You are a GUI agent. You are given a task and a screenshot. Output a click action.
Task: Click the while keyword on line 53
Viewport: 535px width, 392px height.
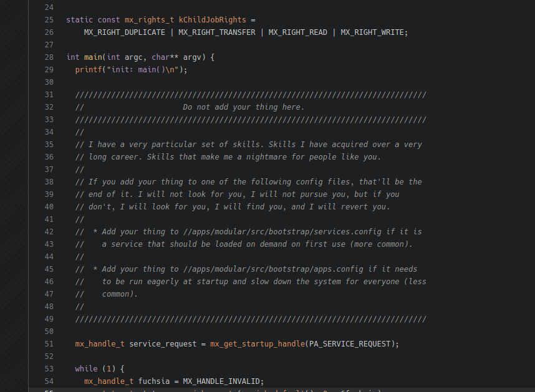(x=86, y=369)
